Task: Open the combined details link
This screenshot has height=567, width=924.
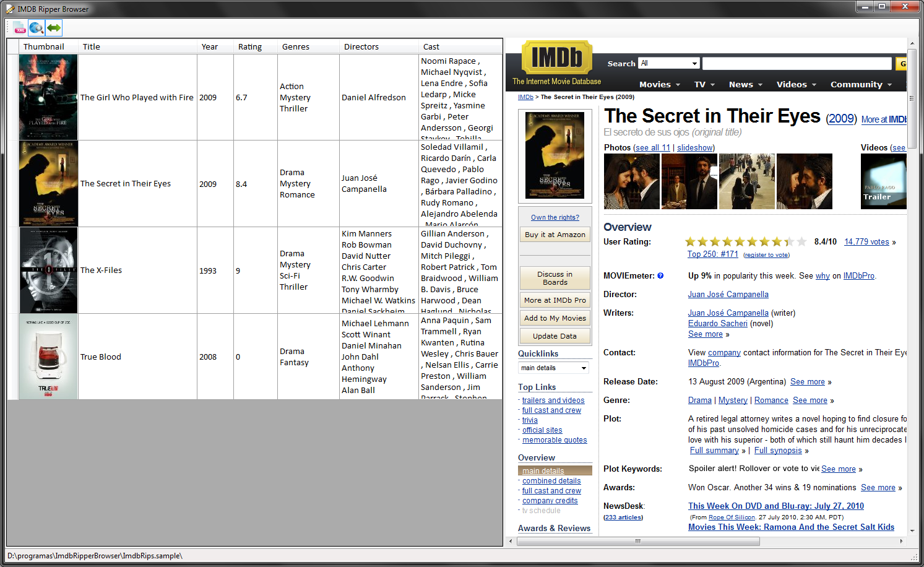Action: [x=551, y=481]
